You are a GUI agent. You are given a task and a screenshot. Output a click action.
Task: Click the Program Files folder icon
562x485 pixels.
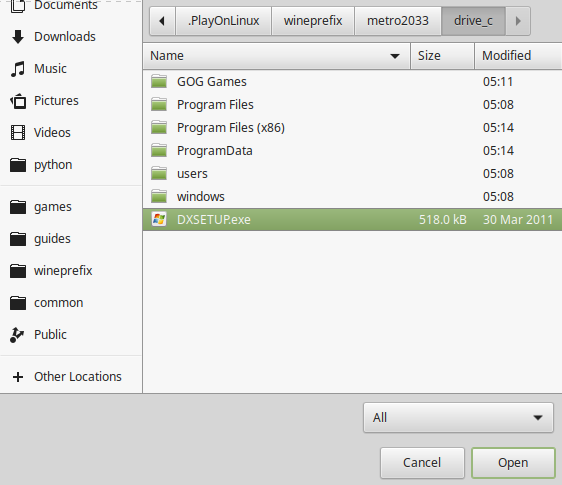[x=159, y=104]
